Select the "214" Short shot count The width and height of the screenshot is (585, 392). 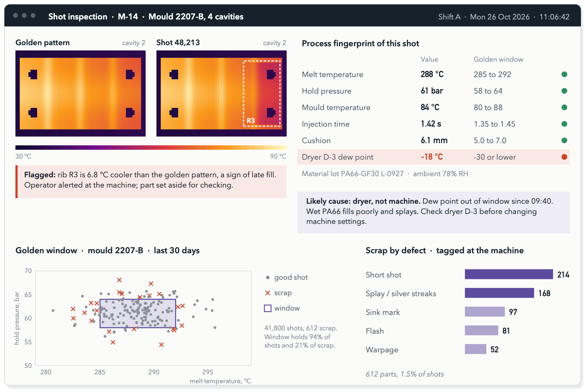(563, 275)
